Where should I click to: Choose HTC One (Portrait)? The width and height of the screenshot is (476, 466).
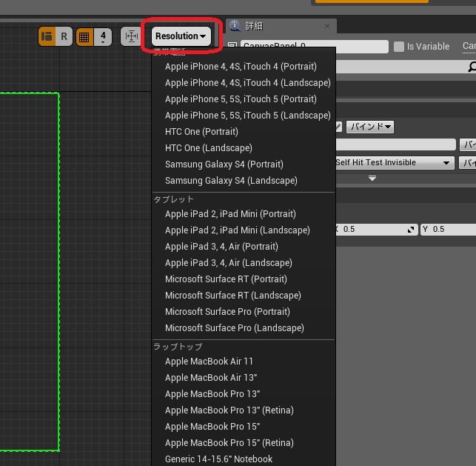tap(244, 132)
